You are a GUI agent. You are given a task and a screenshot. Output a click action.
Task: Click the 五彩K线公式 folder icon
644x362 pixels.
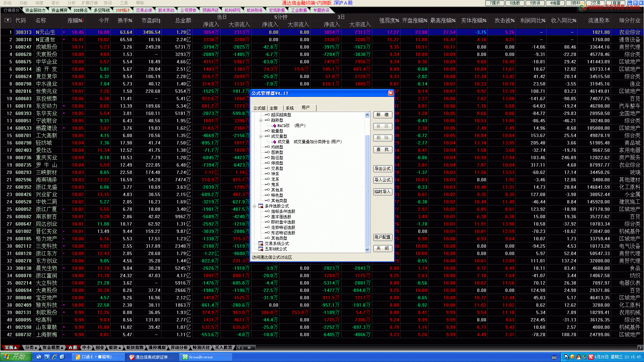point(261,249)
